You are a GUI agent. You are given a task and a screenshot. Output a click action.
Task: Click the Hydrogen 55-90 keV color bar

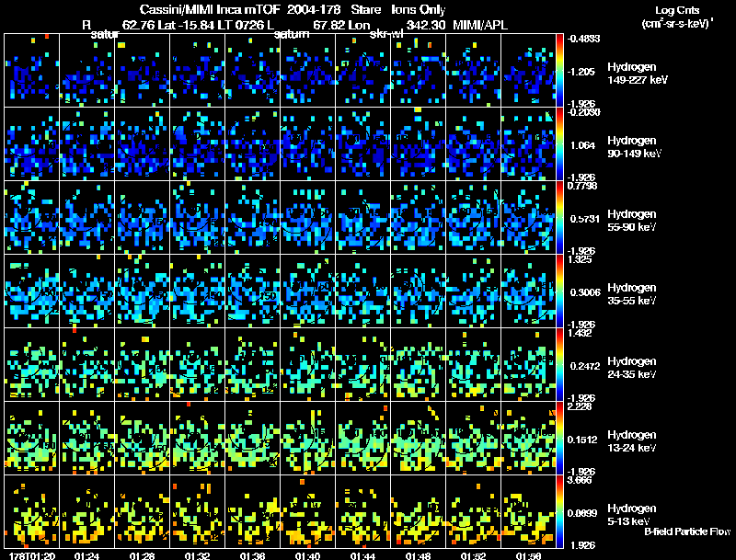click(x=559, y=218)
